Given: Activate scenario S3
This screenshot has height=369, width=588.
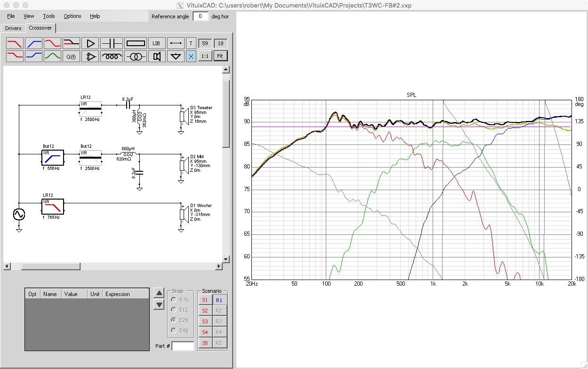Looking at the screenshot, I should (x=205, y=321).
